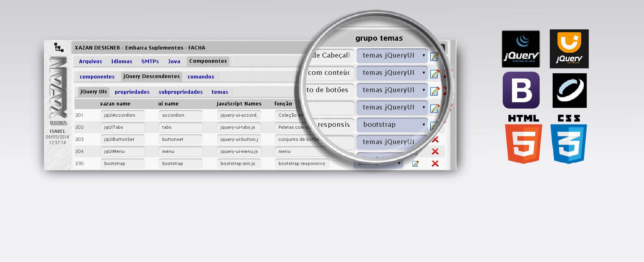Click the 'JavaScript Names' column header
Screen dimensions: 644x262
pyautogui.click(x=239, y=104)
